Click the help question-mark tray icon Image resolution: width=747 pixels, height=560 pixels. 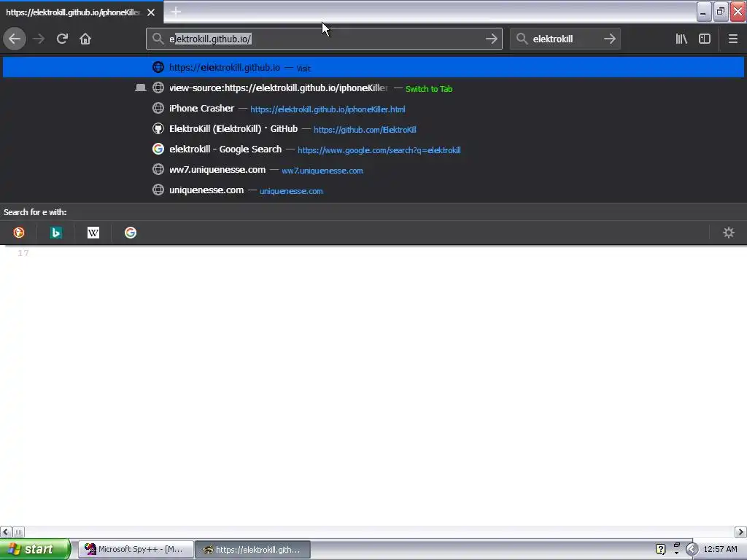660,550
